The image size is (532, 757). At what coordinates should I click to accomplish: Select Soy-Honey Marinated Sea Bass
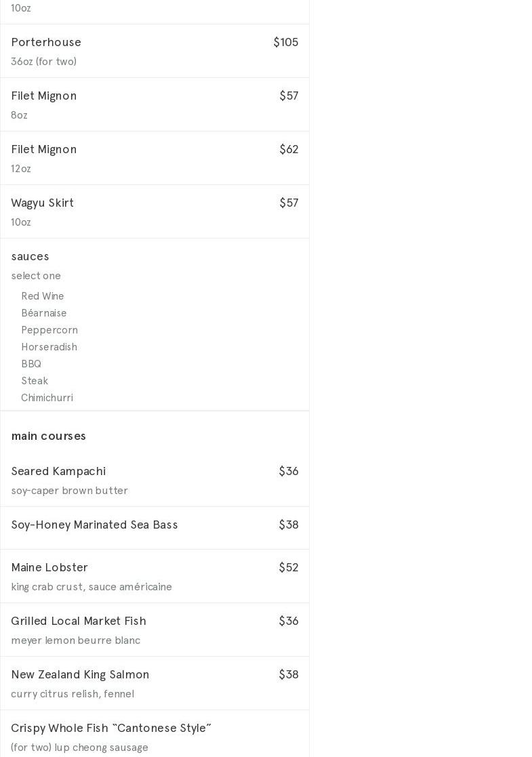pyautogui.click(x=94, y=525)
